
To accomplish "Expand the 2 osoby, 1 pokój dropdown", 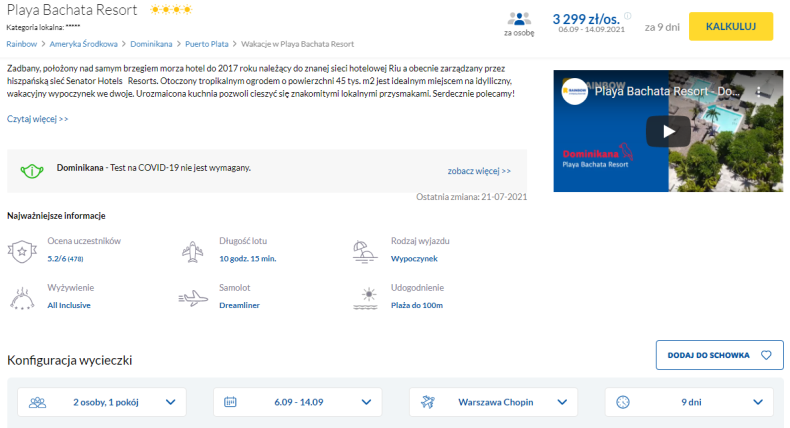I will (102, 402).
